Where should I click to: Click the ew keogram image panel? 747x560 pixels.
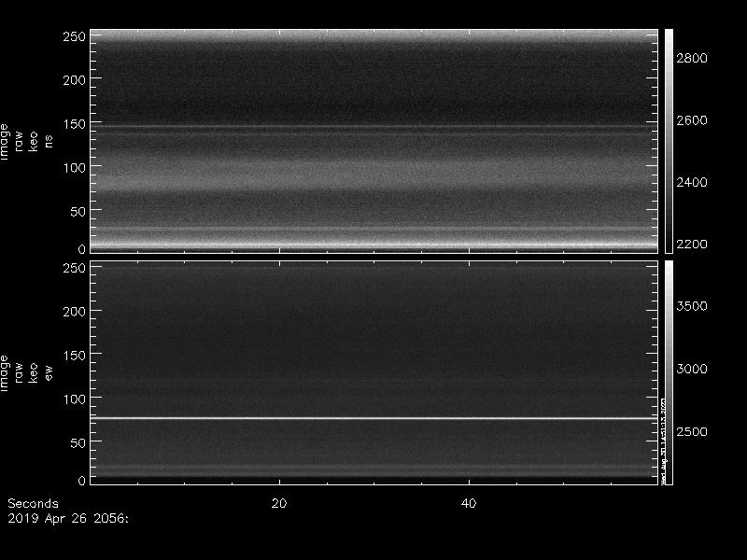[x=374, y=372]
